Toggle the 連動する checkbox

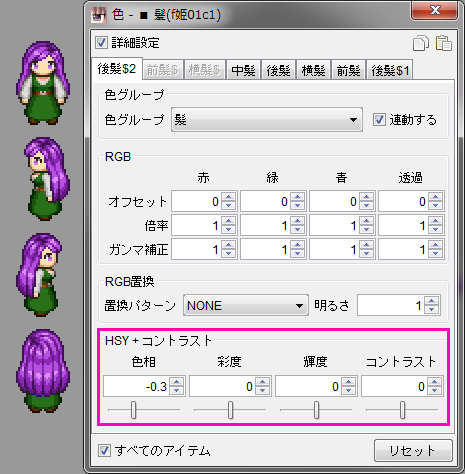pos(379,120)
